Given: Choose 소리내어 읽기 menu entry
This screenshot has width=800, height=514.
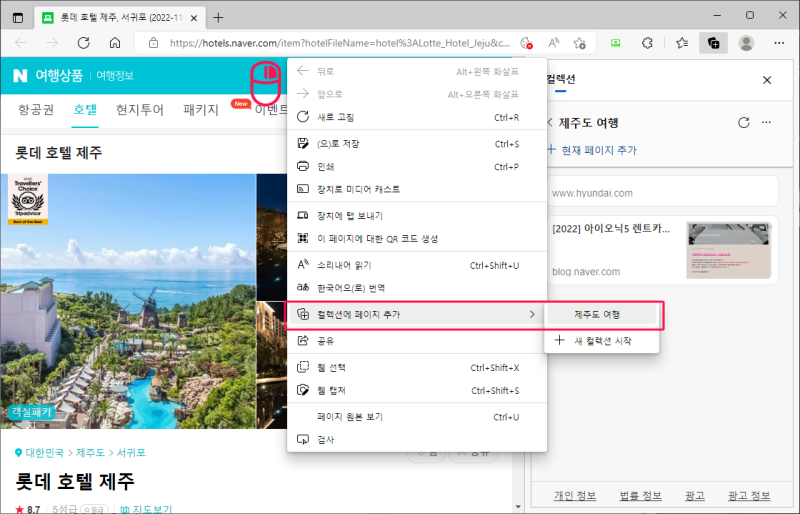Looking at the screenshot, I should click(x=417, y=265).
